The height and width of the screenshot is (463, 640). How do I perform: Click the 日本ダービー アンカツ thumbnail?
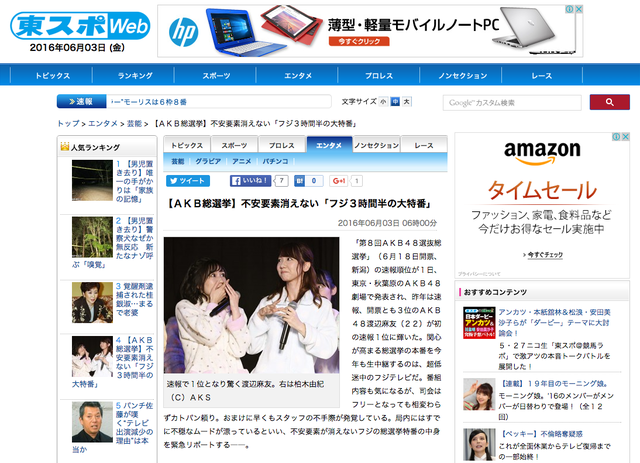pyautogui.click(x=479, y=323)
